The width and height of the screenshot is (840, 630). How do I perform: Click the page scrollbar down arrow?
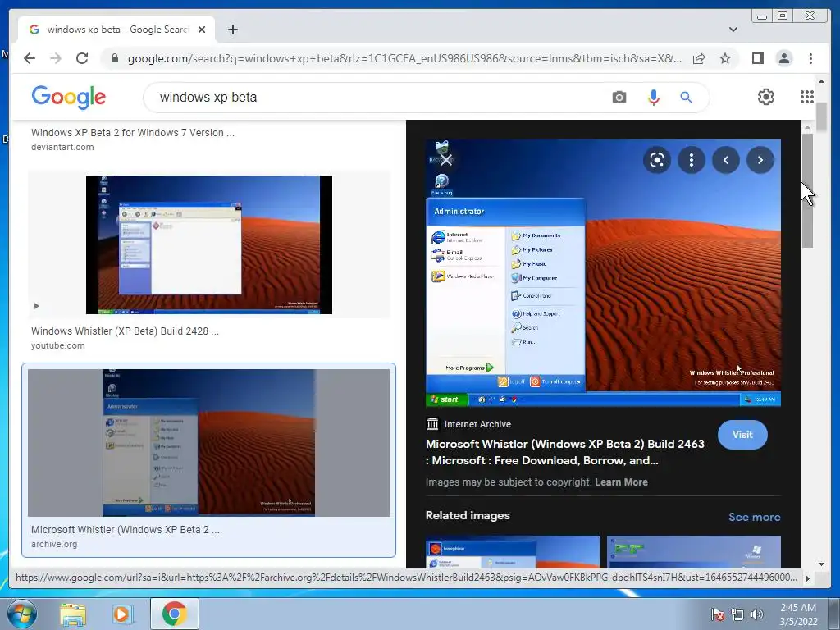click(x=821, y=564)
